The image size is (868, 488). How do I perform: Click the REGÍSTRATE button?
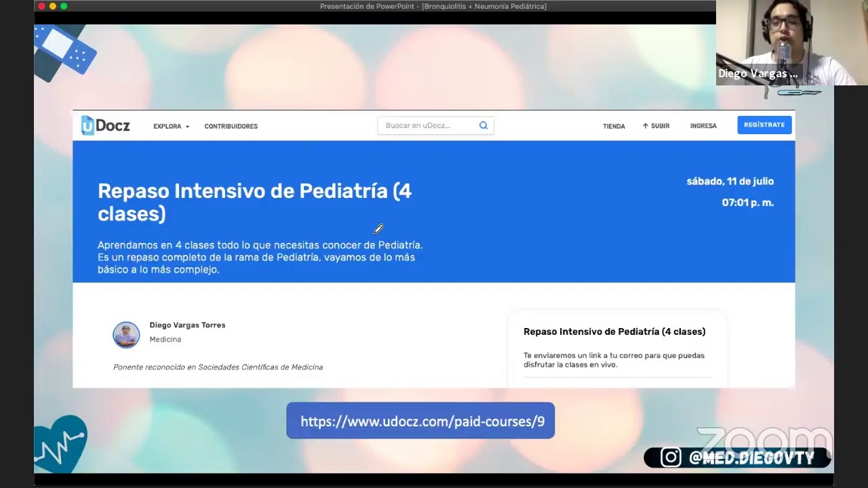click(x=764, y=125)
